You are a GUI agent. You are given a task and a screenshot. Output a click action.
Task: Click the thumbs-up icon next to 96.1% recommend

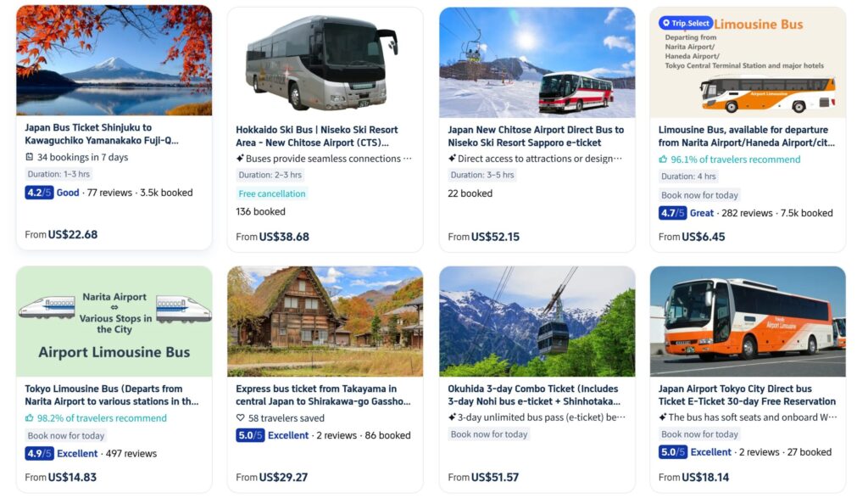tap(663, 159)
